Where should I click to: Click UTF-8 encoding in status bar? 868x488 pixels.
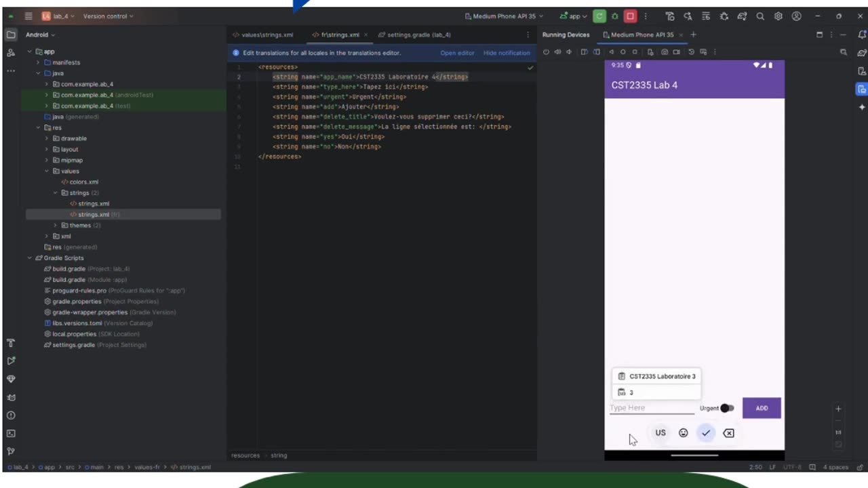tap(793, 467)
